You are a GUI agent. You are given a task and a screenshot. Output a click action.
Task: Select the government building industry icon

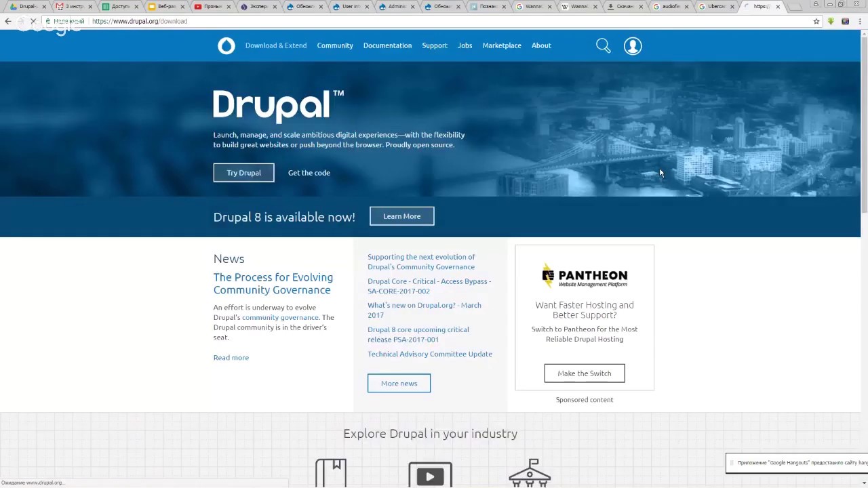click(x=530, y=473)
